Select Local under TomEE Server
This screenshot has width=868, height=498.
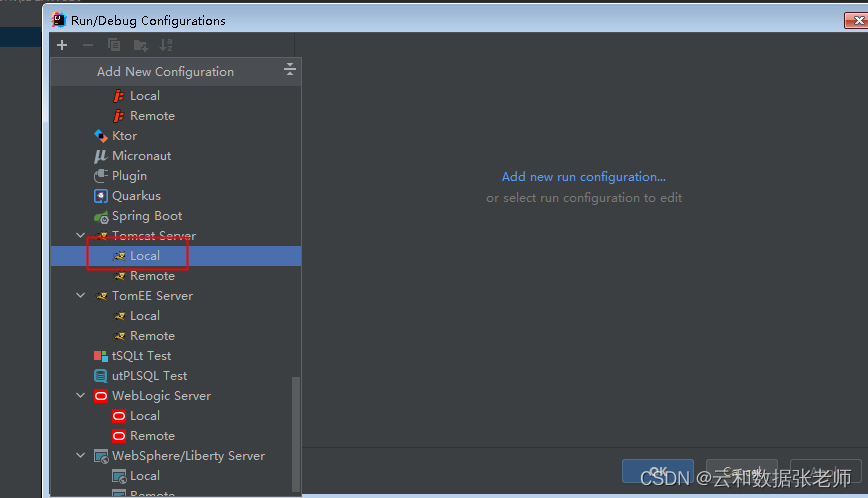(176, 316)
